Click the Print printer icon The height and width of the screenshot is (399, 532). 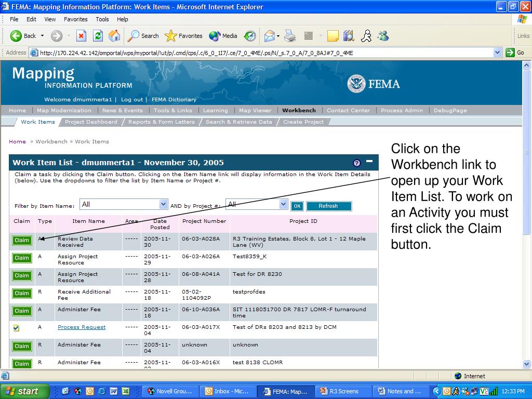290,36
